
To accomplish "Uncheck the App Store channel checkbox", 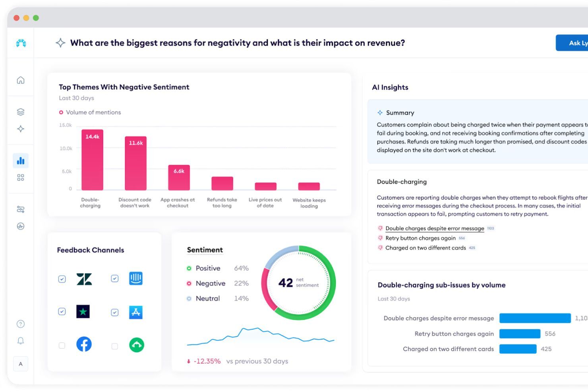I will [x=114, y=313].
